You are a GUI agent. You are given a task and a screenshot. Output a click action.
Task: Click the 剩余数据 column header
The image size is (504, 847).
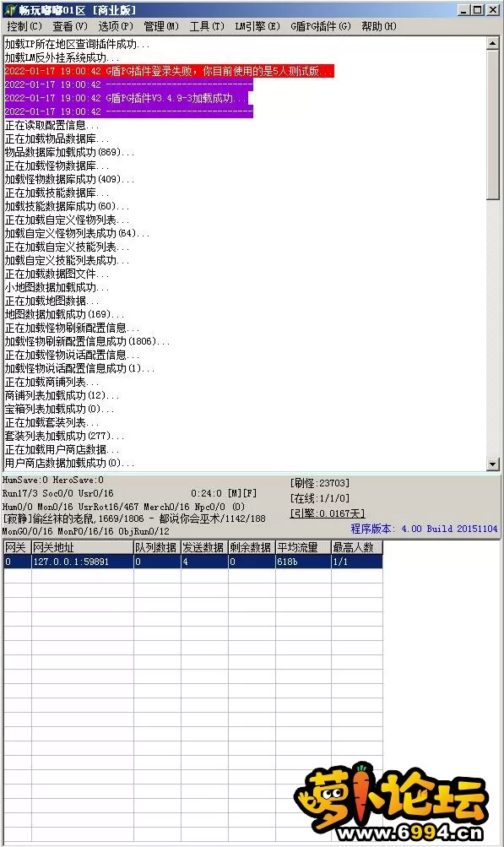[x=252, y=547]
